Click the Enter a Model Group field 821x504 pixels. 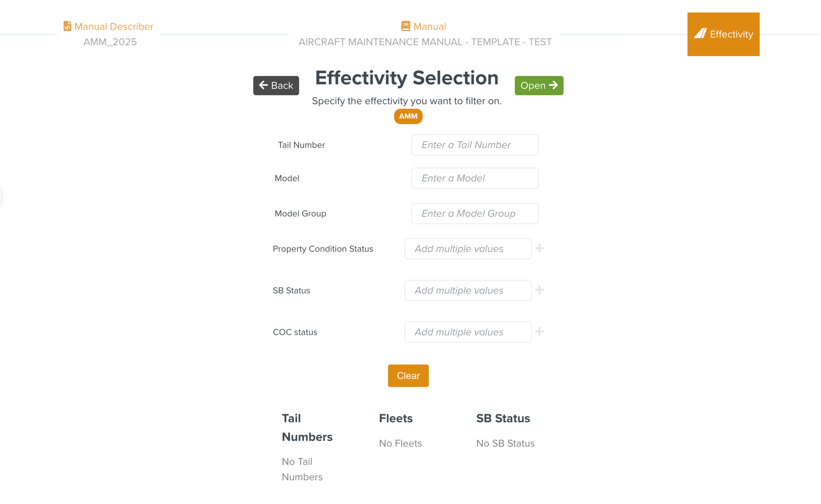click(475, 213)
